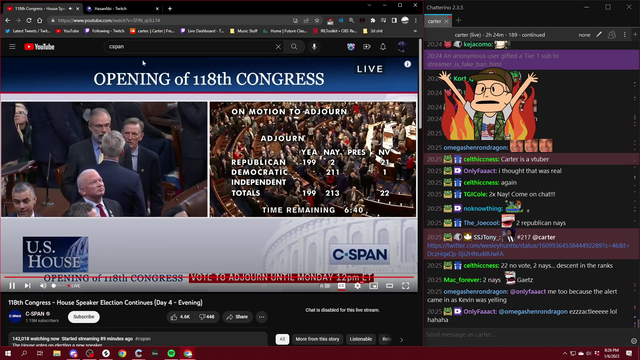
Task: Close the 118th Congress browser tab
Action: [x=78, y=9]
